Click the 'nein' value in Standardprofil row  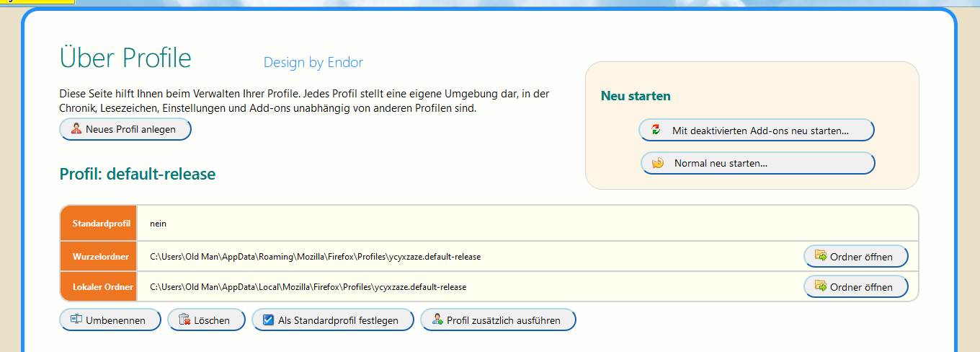158,224
